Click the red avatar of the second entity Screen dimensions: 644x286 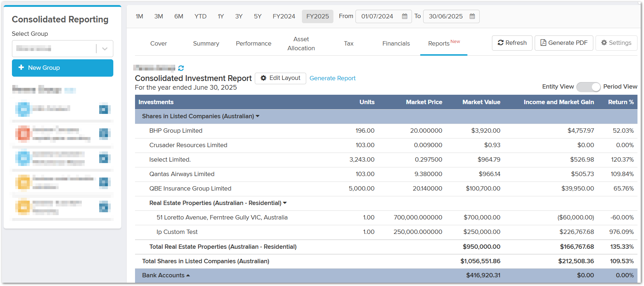24,133
